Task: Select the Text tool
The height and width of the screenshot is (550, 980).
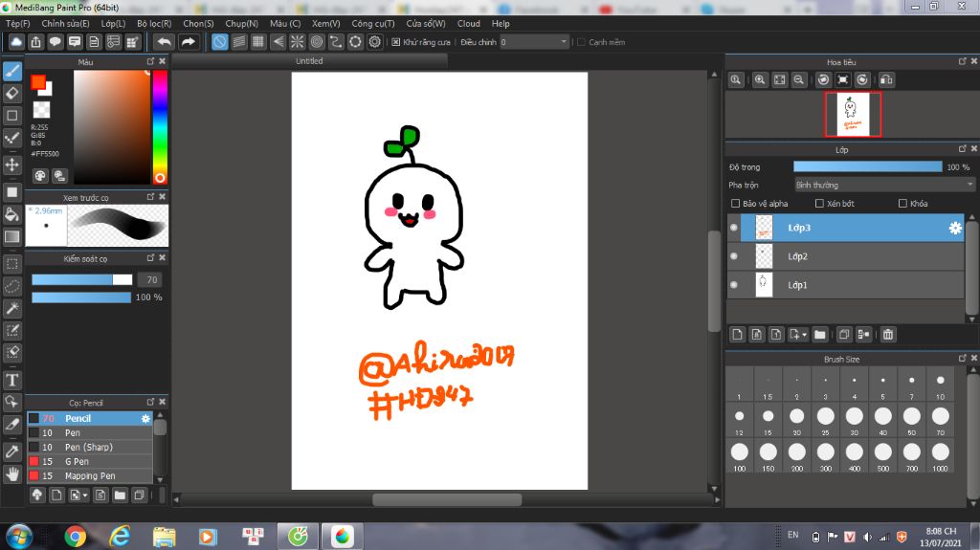Action: coord(11,380)
